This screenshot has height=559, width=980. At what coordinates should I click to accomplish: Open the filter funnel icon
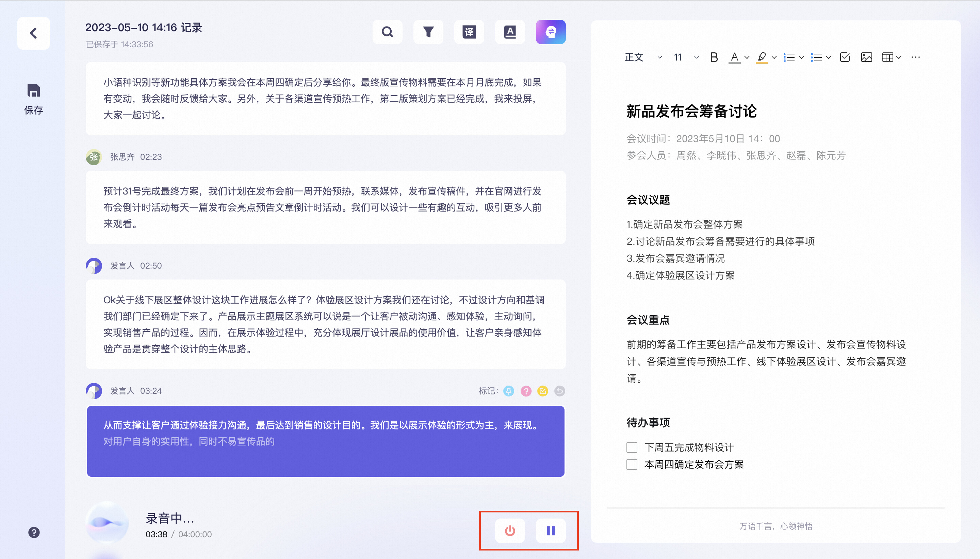pos(428,32)
